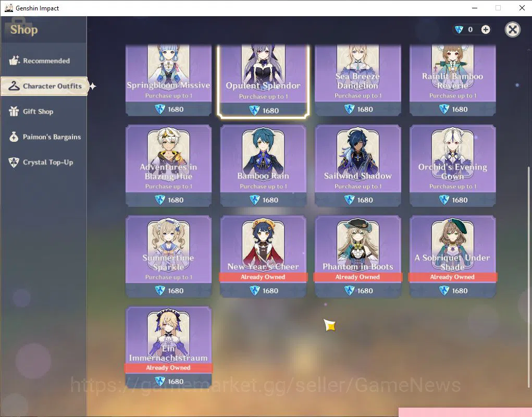The width and height of the screenshot is (532, 417).
Task: Click the Shop header title
Action: click(x=24, y=30)
